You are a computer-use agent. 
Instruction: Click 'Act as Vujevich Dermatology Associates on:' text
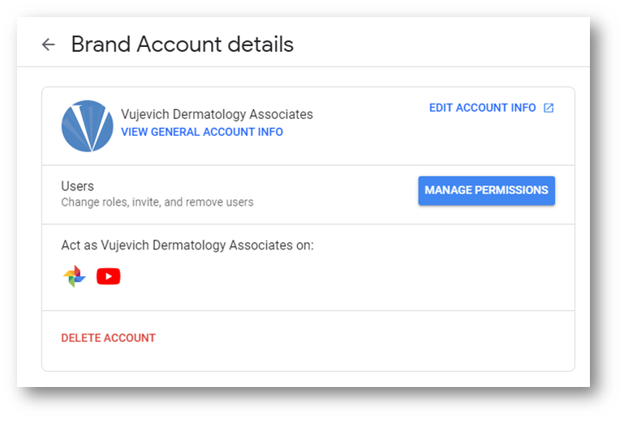[x=187, y=245]
